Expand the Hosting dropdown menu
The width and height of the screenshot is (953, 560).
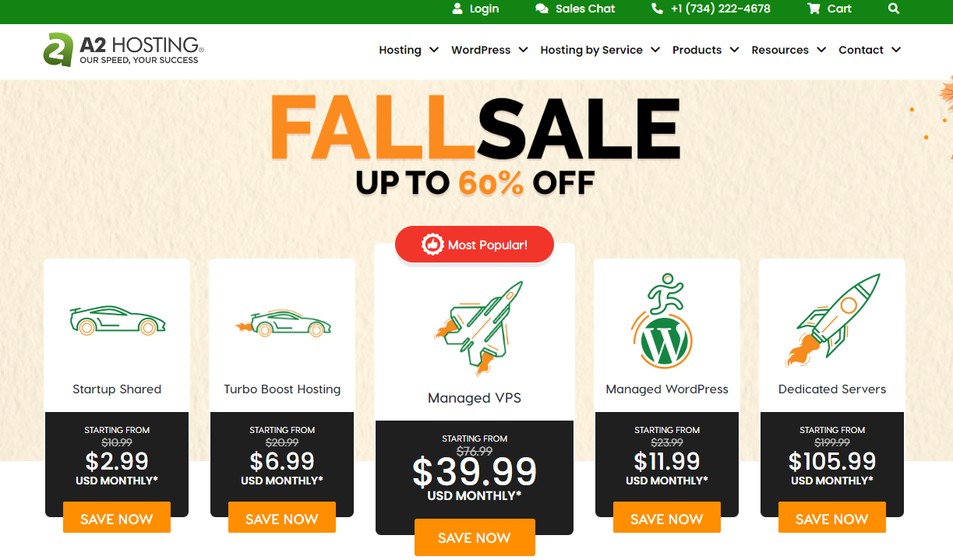click(408, 50)
